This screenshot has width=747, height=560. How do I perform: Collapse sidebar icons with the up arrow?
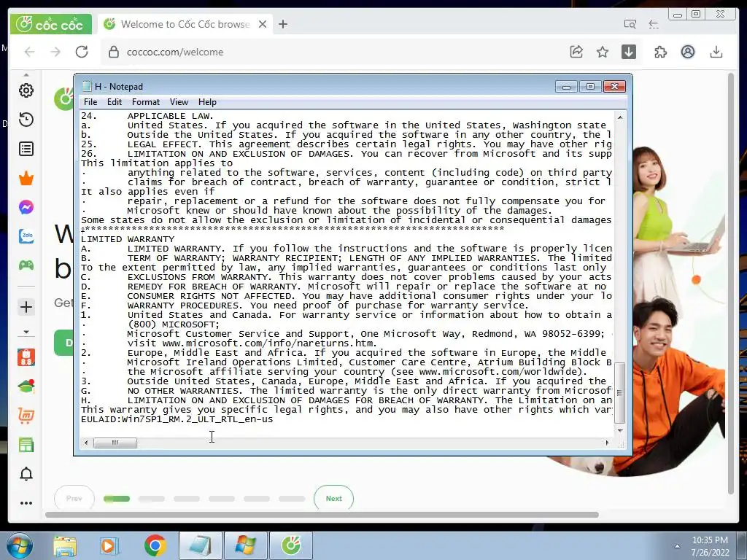click(26, 75)
